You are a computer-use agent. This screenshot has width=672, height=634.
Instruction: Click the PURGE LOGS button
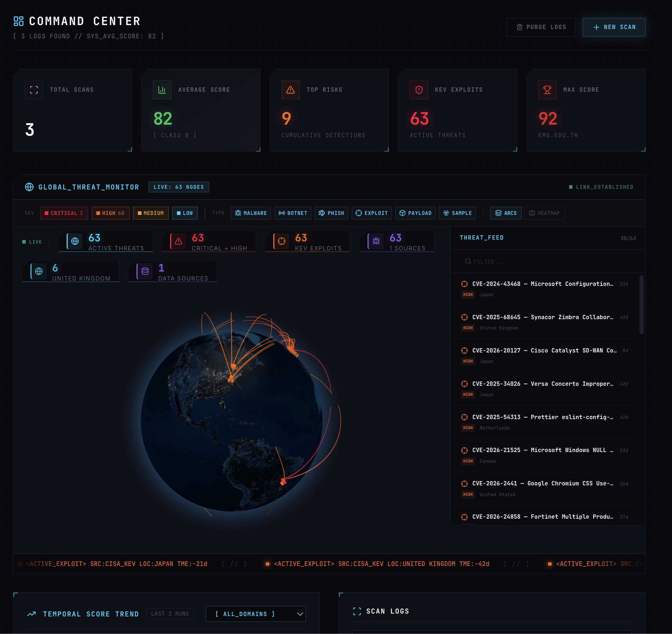pyautogui.click(x=541, y=27)
